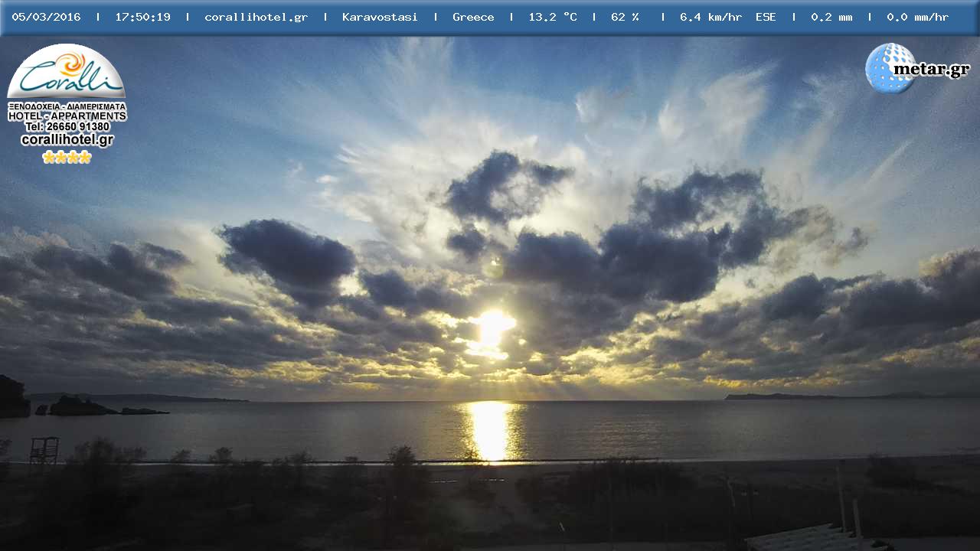This screenshot has width=980, height=551.
Task: Click the Coralli hotel logo
Action: [66, 71]
